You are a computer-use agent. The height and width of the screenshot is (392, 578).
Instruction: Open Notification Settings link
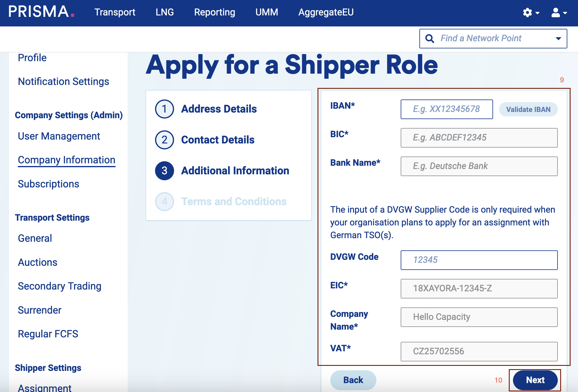click(63, 81)
